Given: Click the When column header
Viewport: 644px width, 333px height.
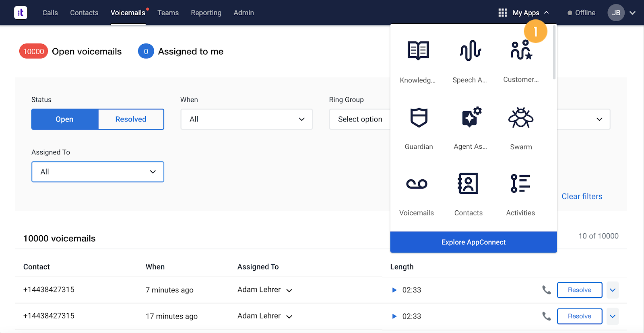Looking at the screenshot, I should pos(155,267).
